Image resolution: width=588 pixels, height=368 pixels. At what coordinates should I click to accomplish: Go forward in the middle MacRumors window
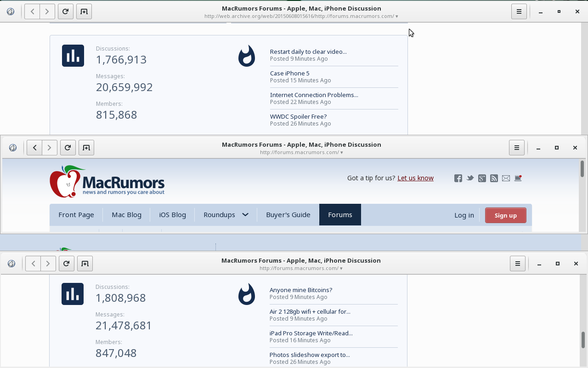(49, 148)
